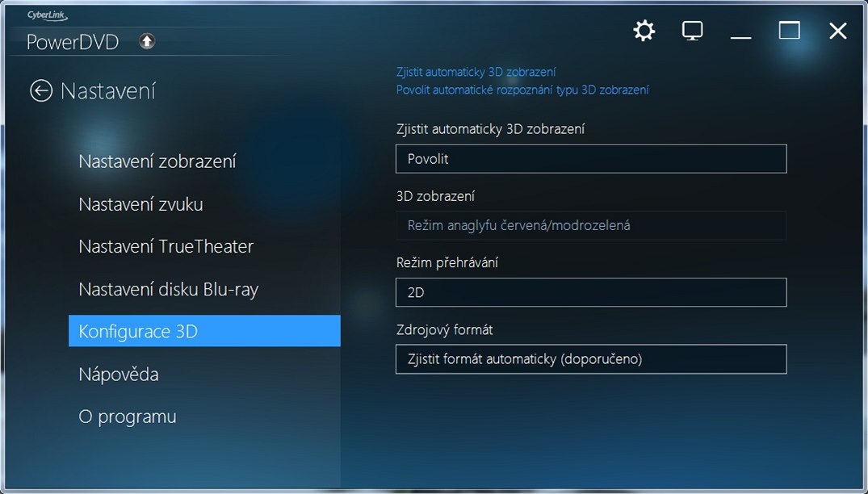Open the Povolit dropdown for 3D detection
The height and width of the screenshot is (494, 868).
[x=590, y=159]
